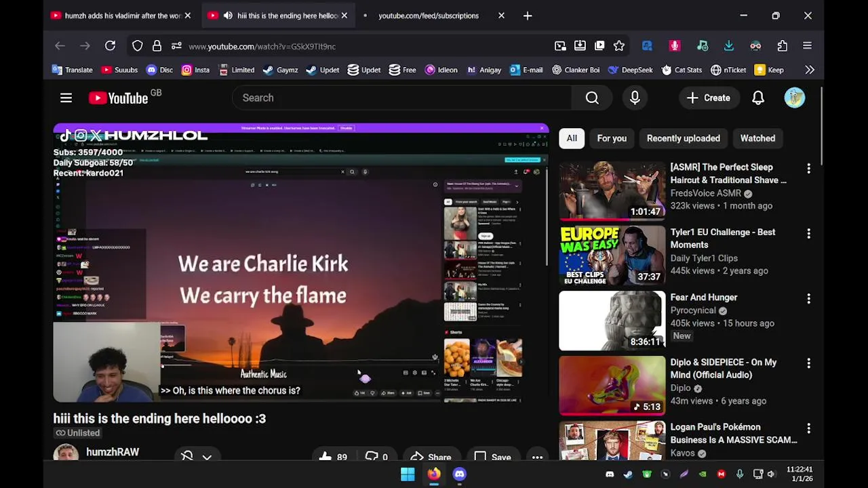
Task: Start voice search with microphone icon
Action: point(635,98)
